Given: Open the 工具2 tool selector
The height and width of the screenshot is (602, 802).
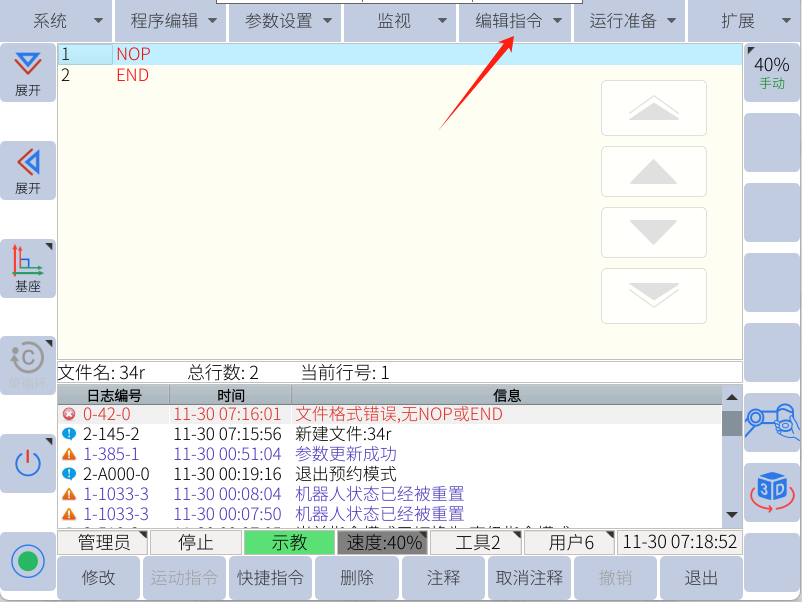Looking at the screenshot, I should pos(476,543).
